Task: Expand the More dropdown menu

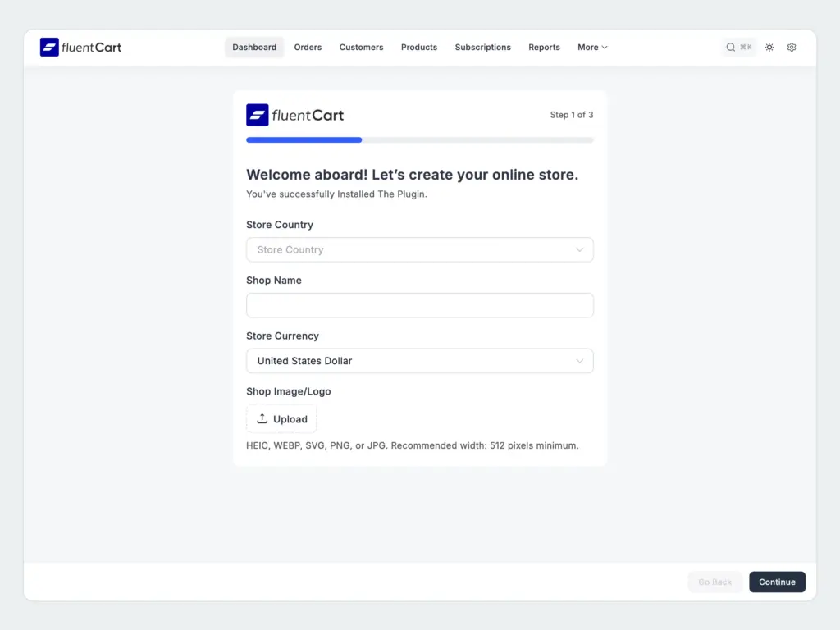Action: 592,47
